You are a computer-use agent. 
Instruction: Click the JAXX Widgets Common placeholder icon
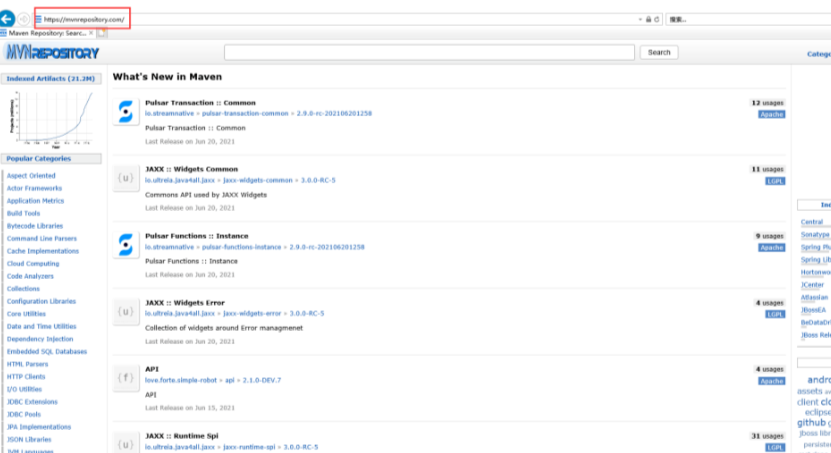126,179
